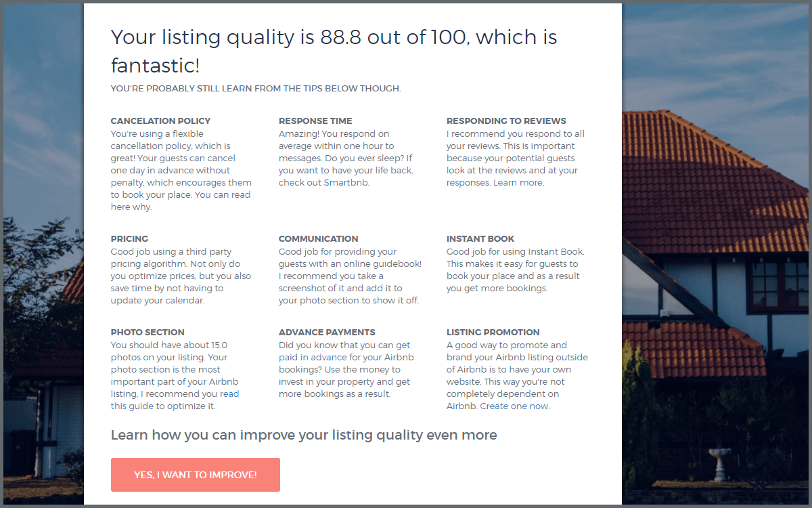Open 'this guide' link for photo optimization

(x=133, y=406)
